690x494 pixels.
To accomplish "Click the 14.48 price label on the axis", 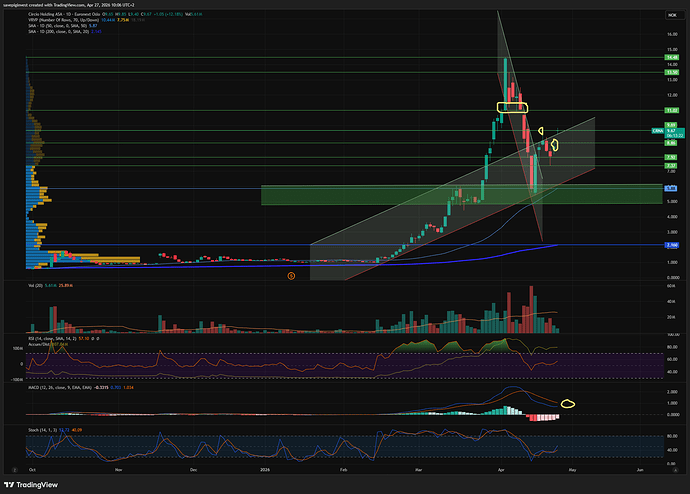I will tap(672, 58).
